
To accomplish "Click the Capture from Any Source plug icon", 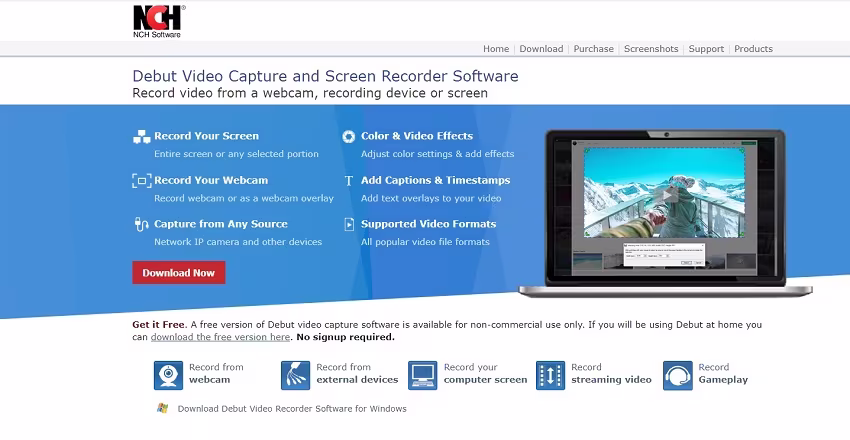I will click(x=141, y=224).
